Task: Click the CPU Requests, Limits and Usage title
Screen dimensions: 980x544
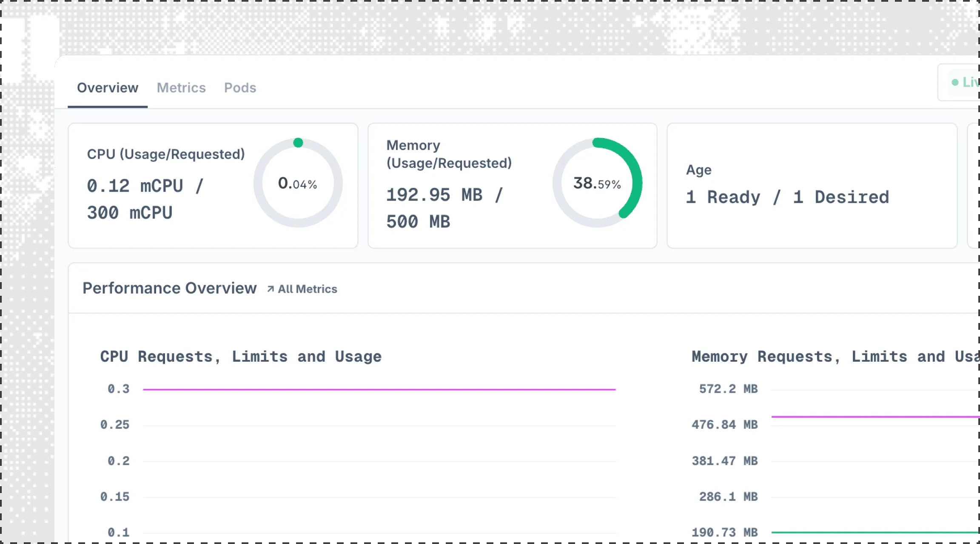Action: (x=241, y=357)
